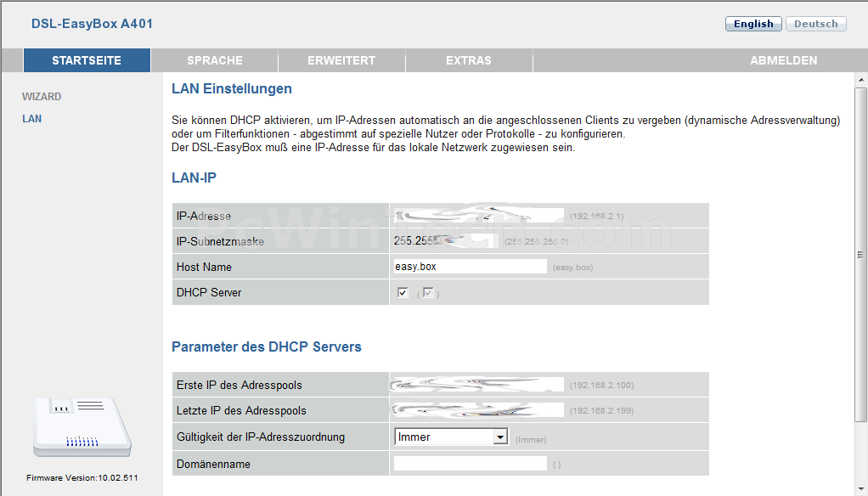
Task: Click the Parameter des DHCP Servers heading
Action: (x=267, y=347)
